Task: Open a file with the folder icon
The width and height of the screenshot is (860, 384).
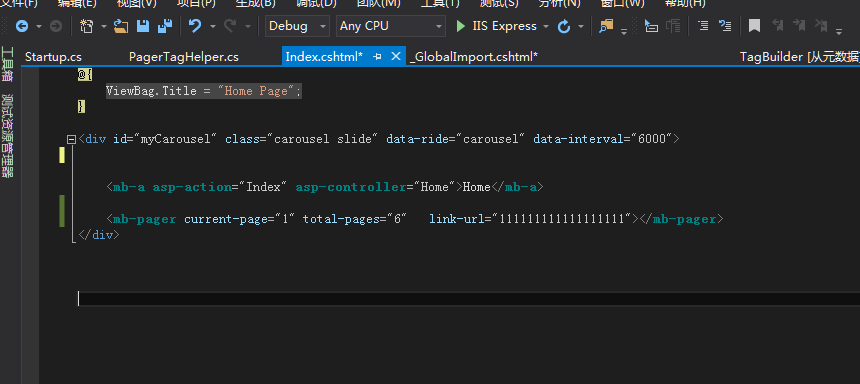Action: click(x=121, y=26)
